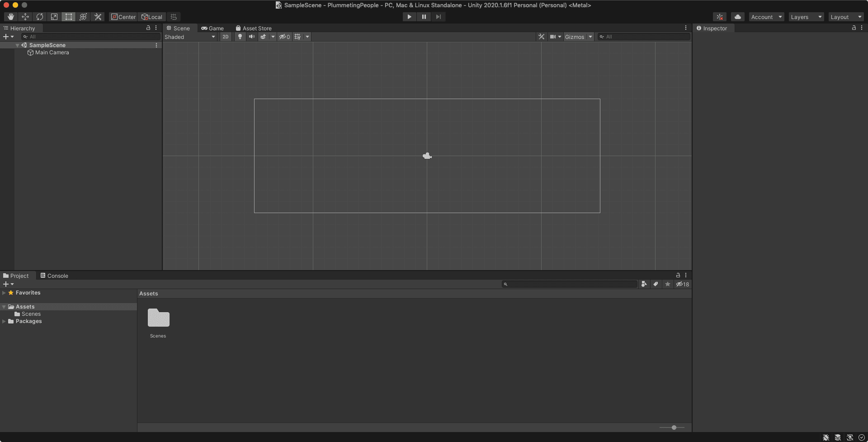Select the Move tool
The image size is (868, 442).
point(25,17)
